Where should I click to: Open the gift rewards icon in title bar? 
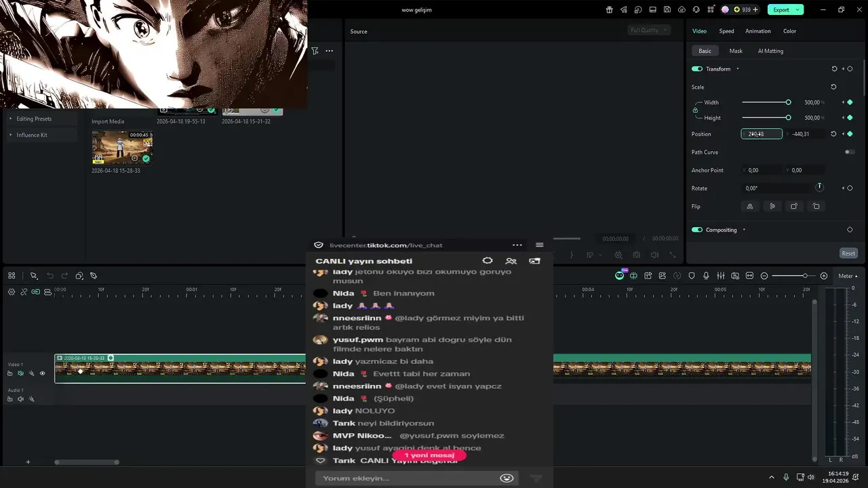[609, 9]
